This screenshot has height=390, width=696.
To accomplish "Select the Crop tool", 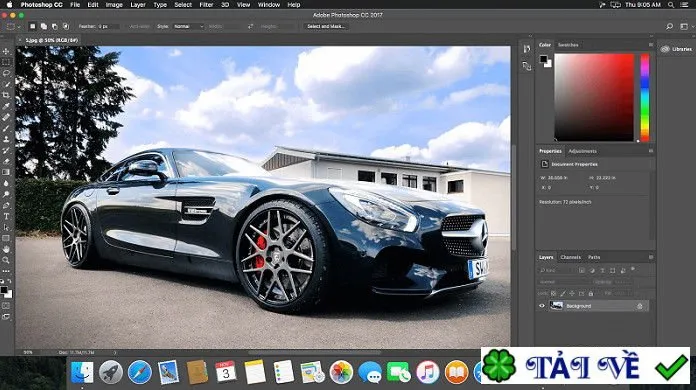I will point(6,95).
